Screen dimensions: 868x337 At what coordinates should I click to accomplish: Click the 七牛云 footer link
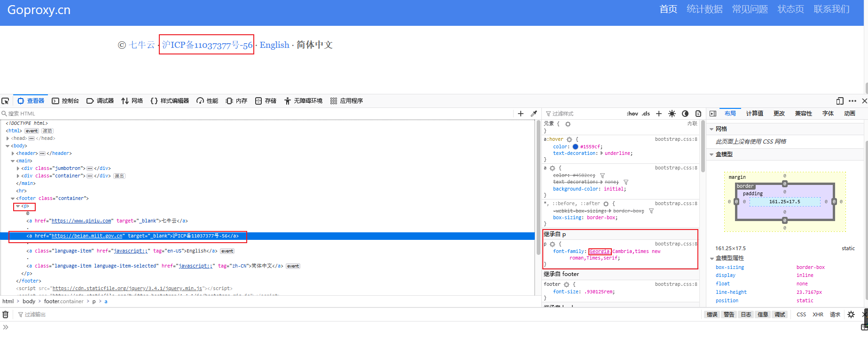[142, 45]
